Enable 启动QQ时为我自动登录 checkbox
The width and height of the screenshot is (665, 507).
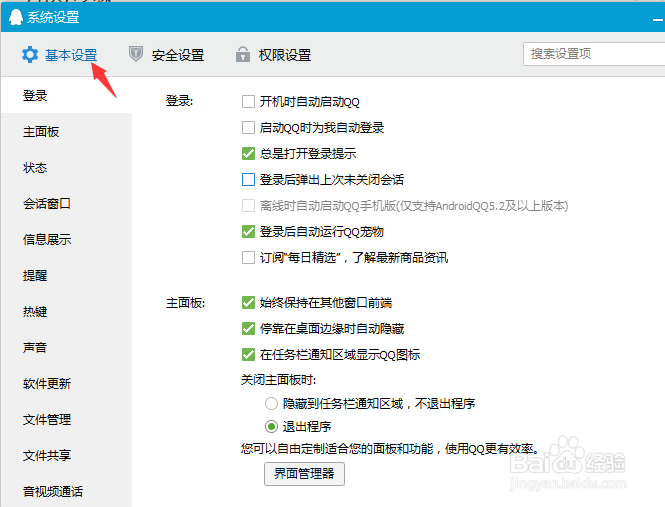248,128
